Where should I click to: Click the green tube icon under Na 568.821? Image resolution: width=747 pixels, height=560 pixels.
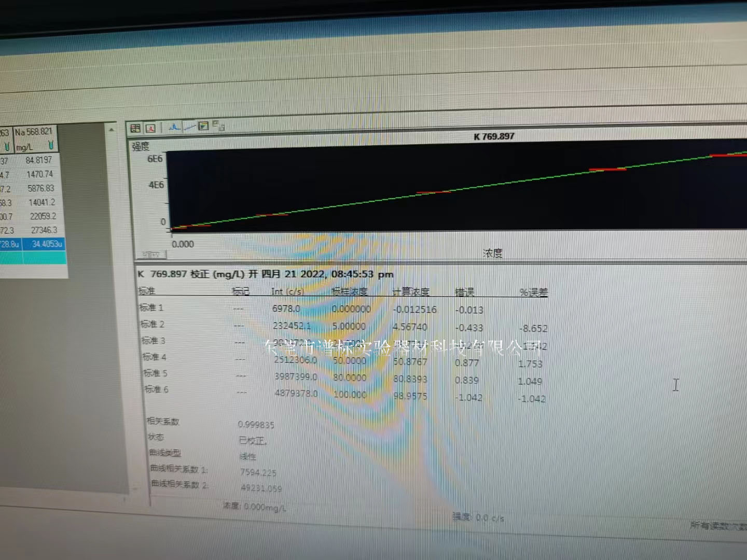click(51, 146)
